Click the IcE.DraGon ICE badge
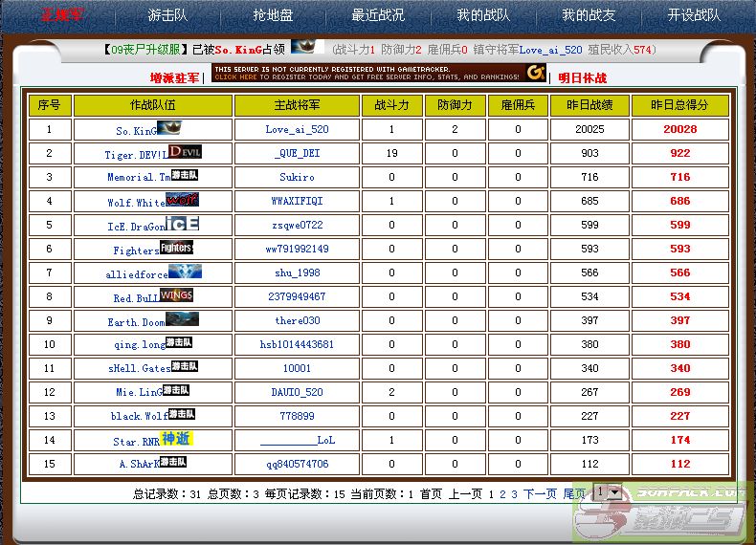The width and height of the screenshot is (756, 545). pyautogui.click(x=182, y=224)
